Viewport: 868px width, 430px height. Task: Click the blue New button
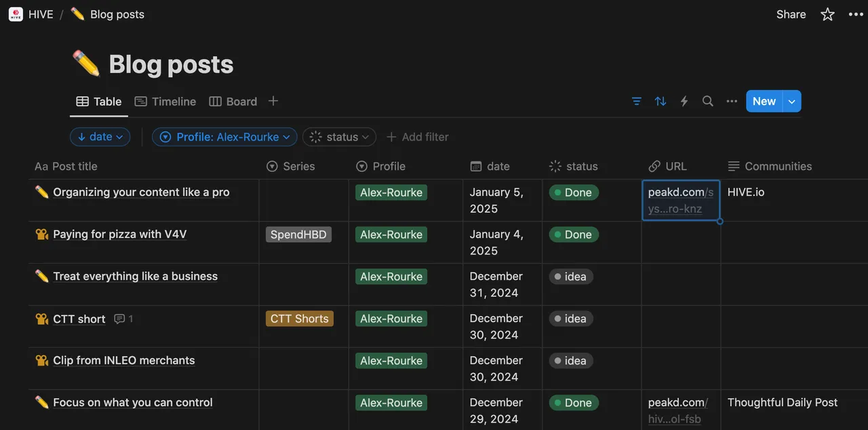[764, 101]
